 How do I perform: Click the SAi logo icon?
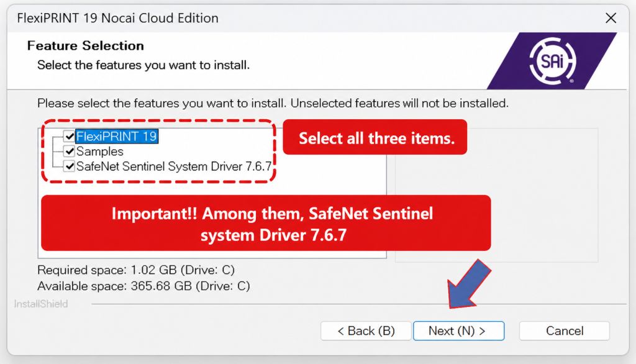tap(552, 61)
